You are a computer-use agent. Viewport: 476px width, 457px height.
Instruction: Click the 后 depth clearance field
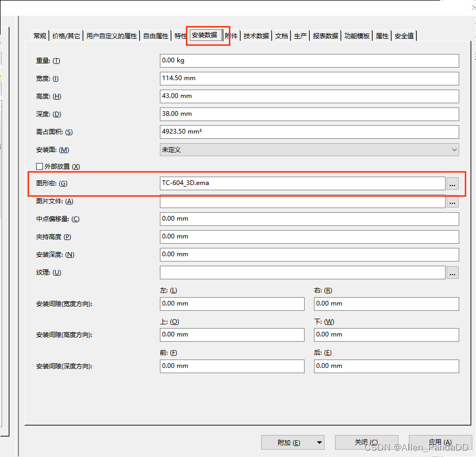[386, 366]
